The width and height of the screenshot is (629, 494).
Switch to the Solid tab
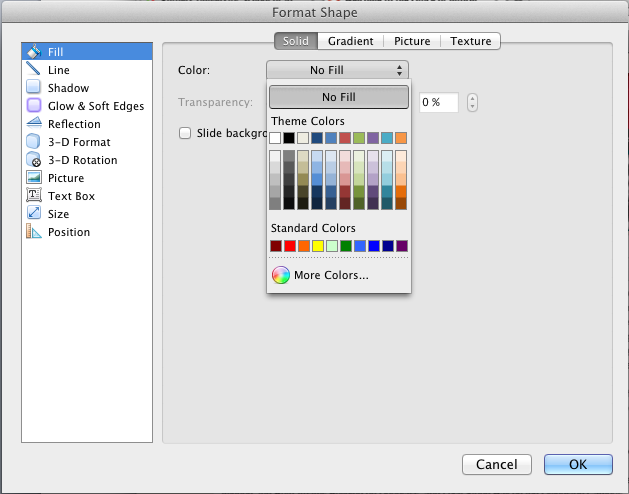pyautogui.click(x=296, y=41)
